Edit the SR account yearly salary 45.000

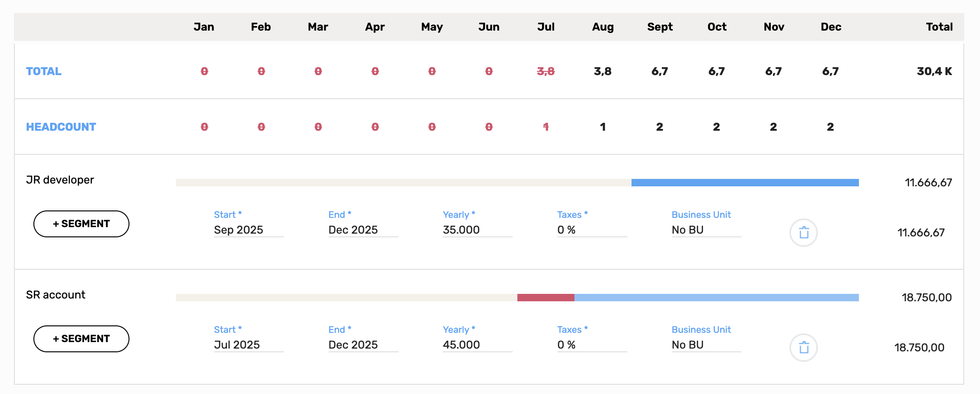click(477, 345)
